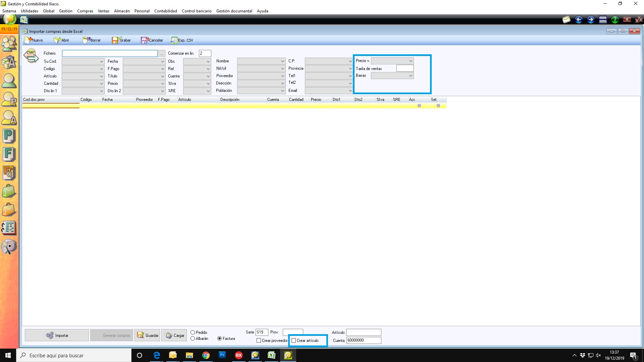Viewport: 644px width, 362px height.
Task: Click the Exp. CSV export icon
Action: [x=174, y=40]
